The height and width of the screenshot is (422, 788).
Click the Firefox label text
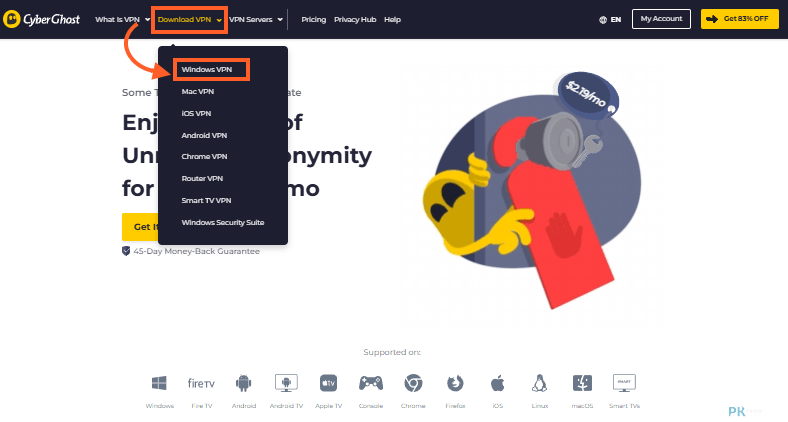(455, 406)
